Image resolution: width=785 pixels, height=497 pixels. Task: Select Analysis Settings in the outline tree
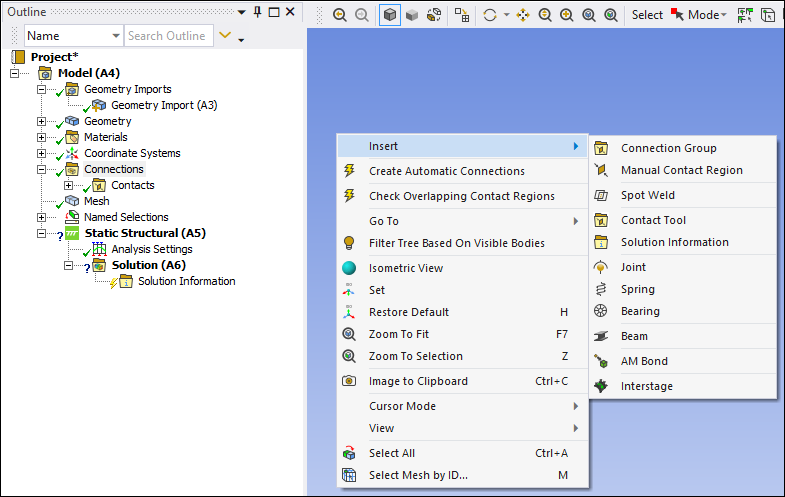click(x=151, y=249)
